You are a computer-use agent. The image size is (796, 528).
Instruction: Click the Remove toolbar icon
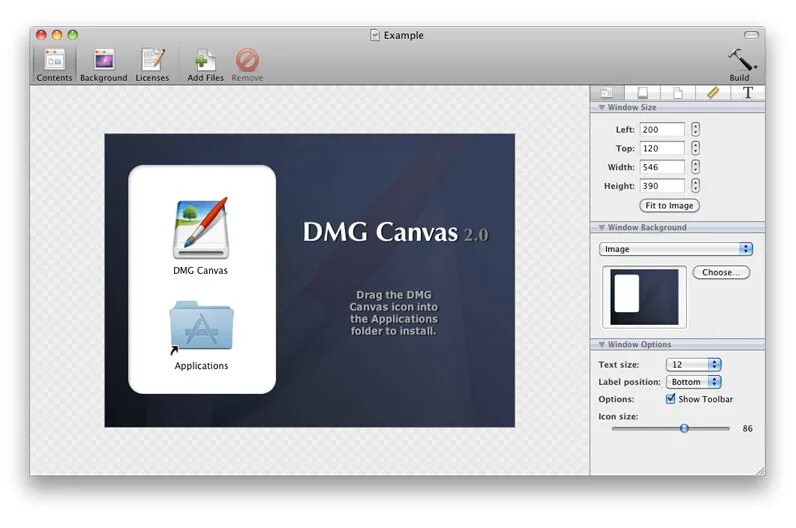click(x=247, y=64)
